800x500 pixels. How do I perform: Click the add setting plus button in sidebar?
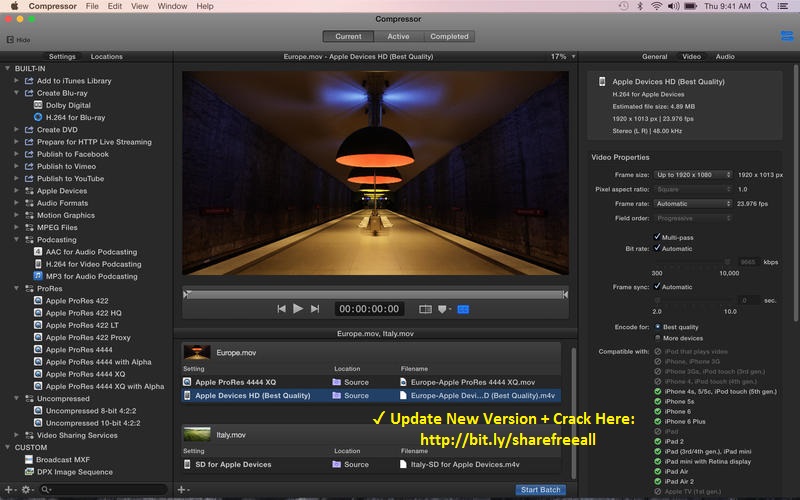coord(9,490)
